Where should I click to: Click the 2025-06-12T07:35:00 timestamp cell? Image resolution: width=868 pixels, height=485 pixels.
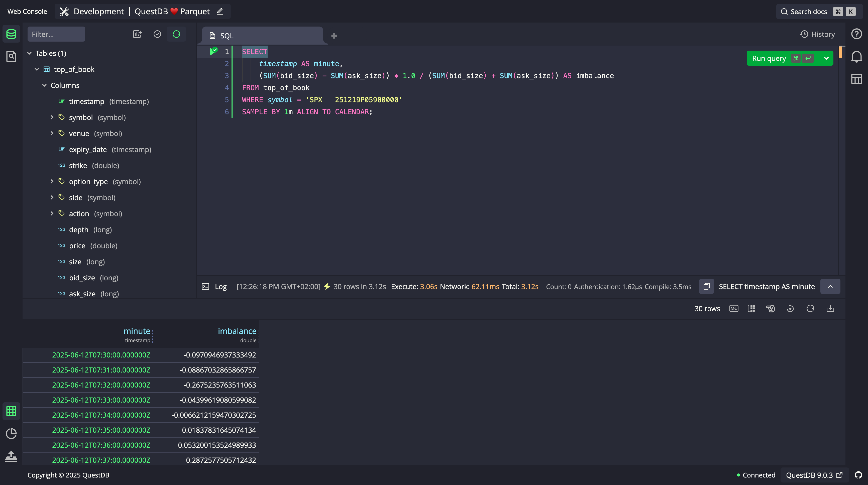pyautogui.click(x=88, y=430)
